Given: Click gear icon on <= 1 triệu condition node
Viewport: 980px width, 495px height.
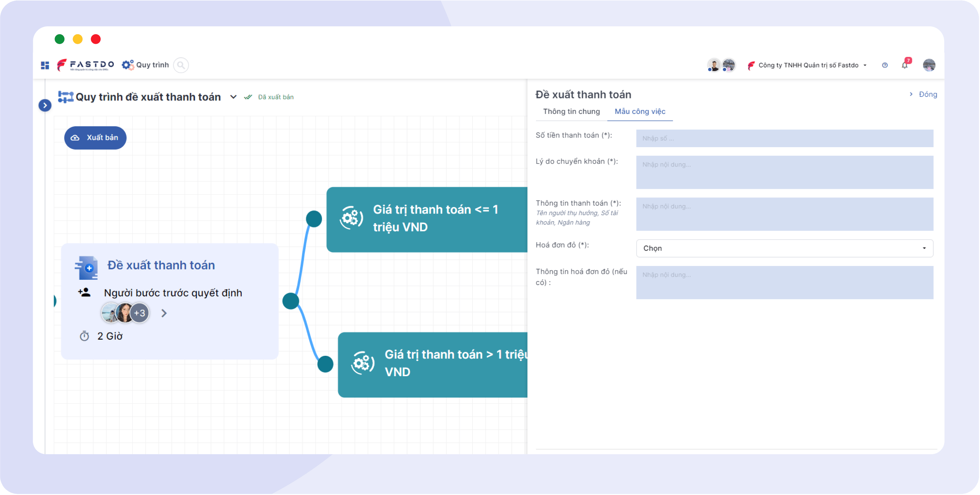Looking at the screenshot, I should pos(352,218).
